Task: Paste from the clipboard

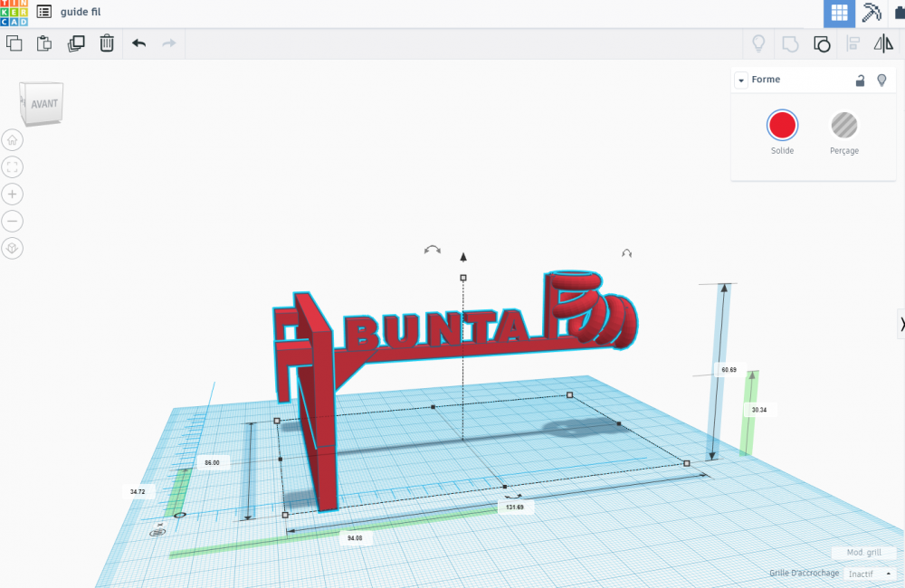Action: pyautogui.click(x=44, y=43)
